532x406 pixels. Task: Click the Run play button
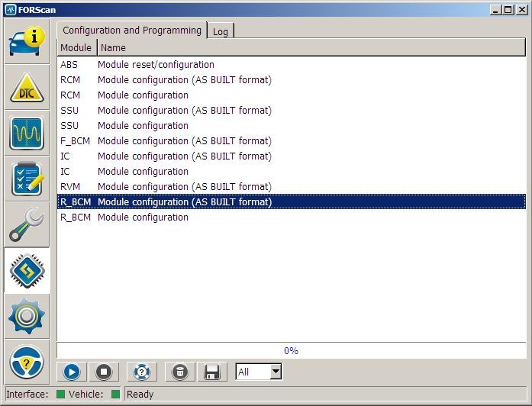tap(72, 372)
